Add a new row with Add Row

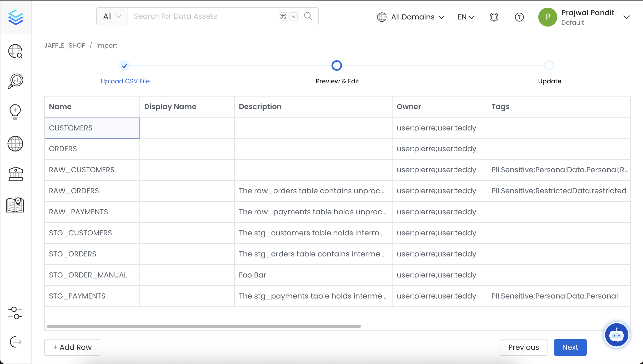tap(72, 347)
